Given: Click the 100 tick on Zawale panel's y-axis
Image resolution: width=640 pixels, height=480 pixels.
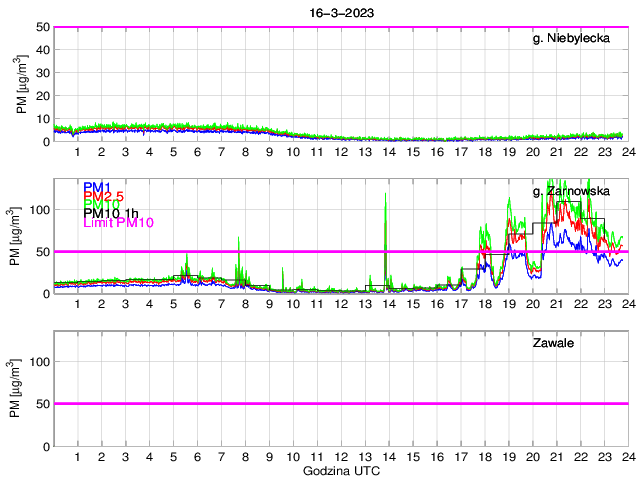Looking at the screenshot, I should pos(40,362).
